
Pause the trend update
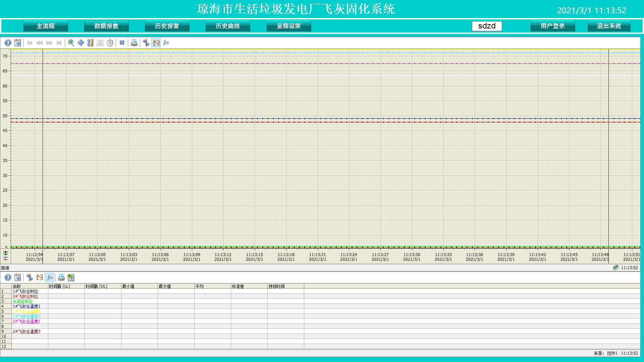(x=122, y=43)
